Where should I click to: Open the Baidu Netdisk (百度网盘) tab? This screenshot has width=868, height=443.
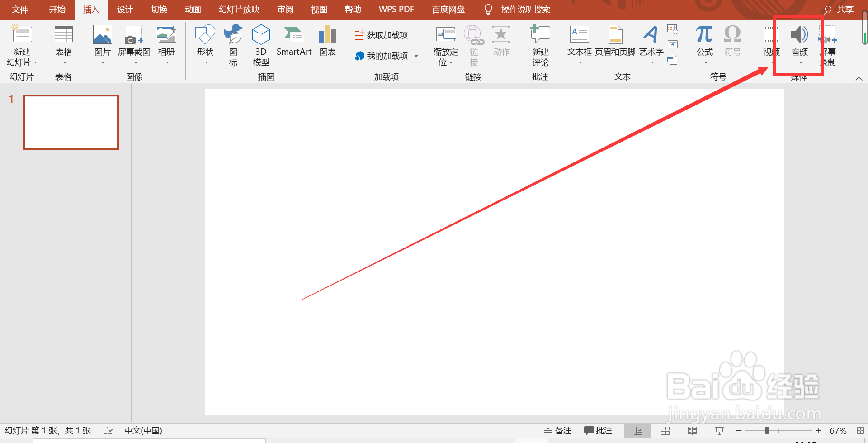(x=448, y=10)
